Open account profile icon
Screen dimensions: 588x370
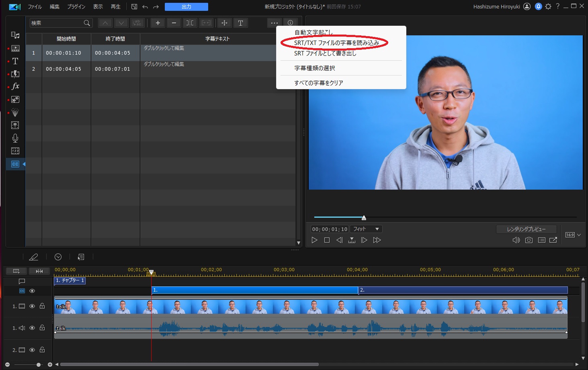tap(527, 6)
